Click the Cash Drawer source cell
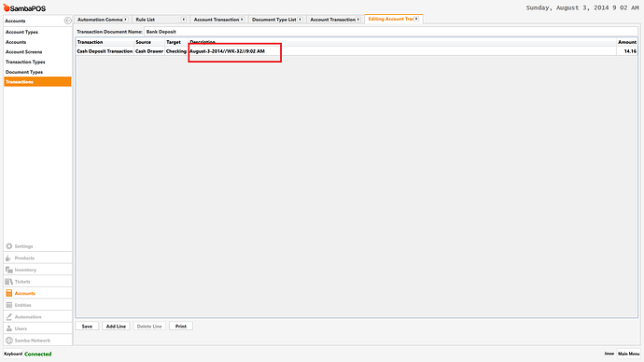Screen dimensions: 644x362 tap(149, 51)
